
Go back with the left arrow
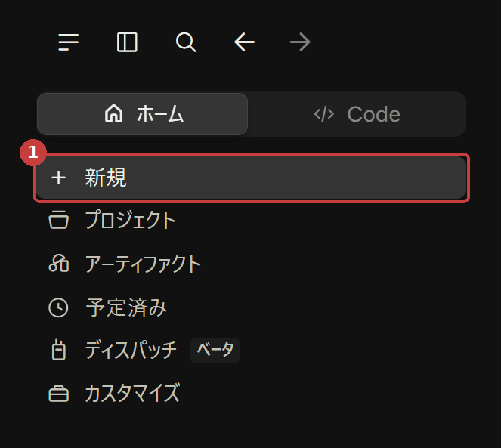pyautogui.click(x=244, y=42)
